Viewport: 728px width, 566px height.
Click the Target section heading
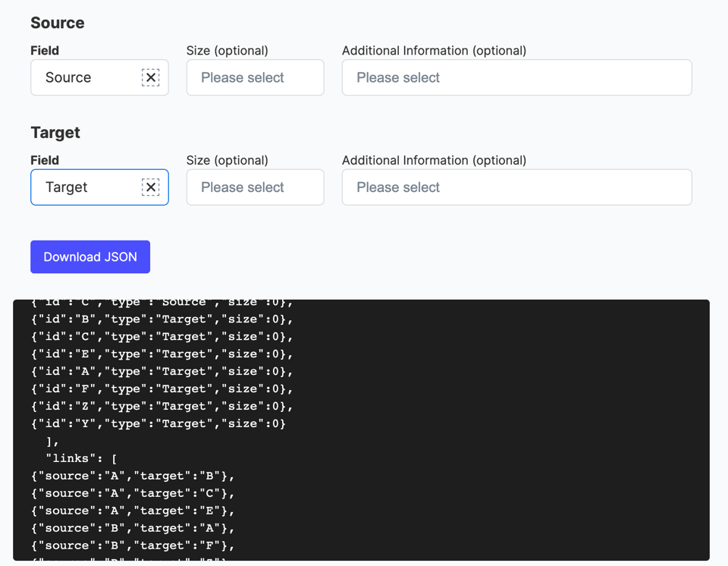(x=55, y=132)
